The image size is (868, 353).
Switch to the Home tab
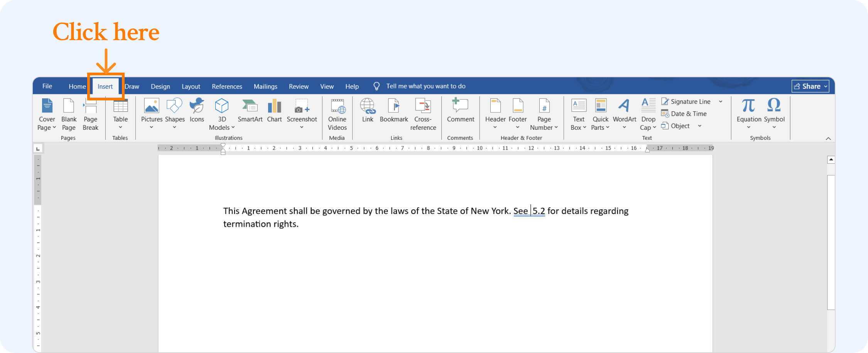[x=77, y=87]
